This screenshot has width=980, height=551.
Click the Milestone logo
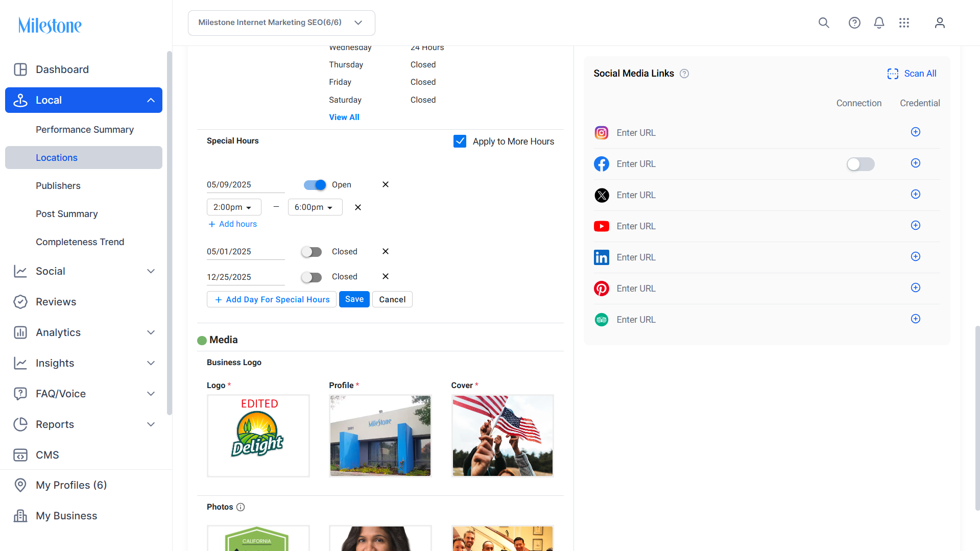pyautogui.click(x=50, y=25)
